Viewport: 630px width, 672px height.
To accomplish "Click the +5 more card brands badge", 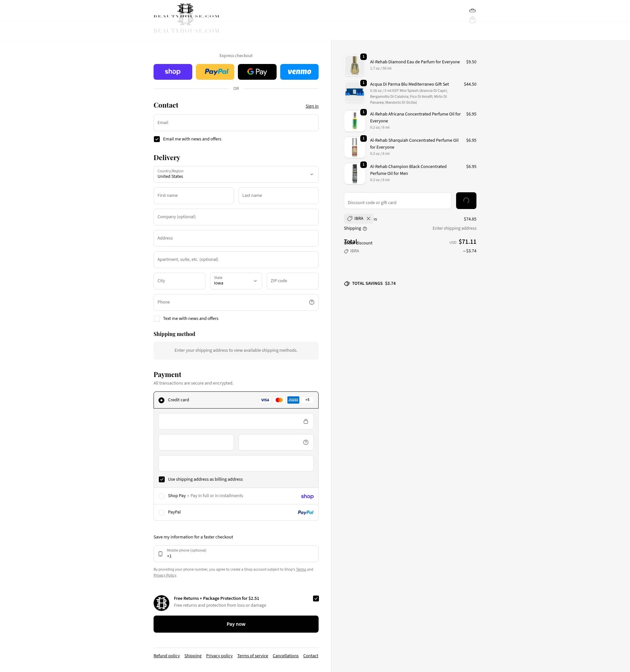I will point(307,400).
